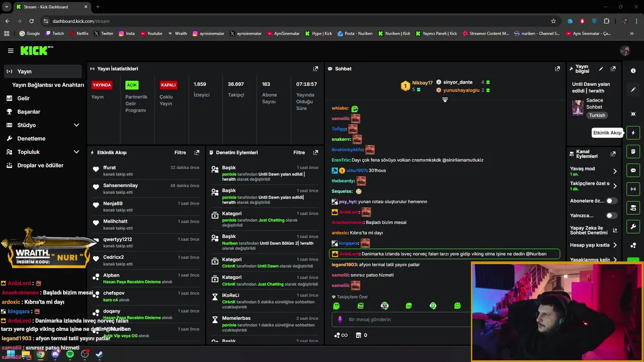Click the Turkish language tag
644x362 pixels.
click(597, 115)
